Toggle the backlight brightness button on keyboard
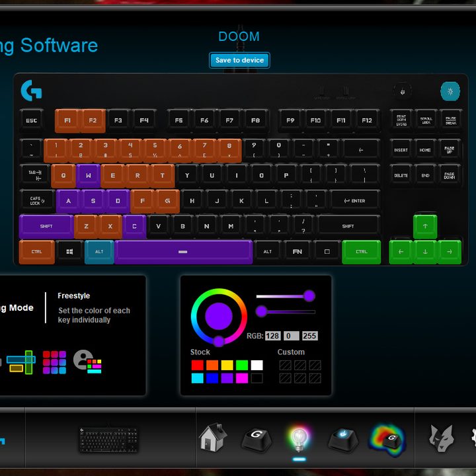Viewport: 476px width, 476px height. click(x=450, y=91)
